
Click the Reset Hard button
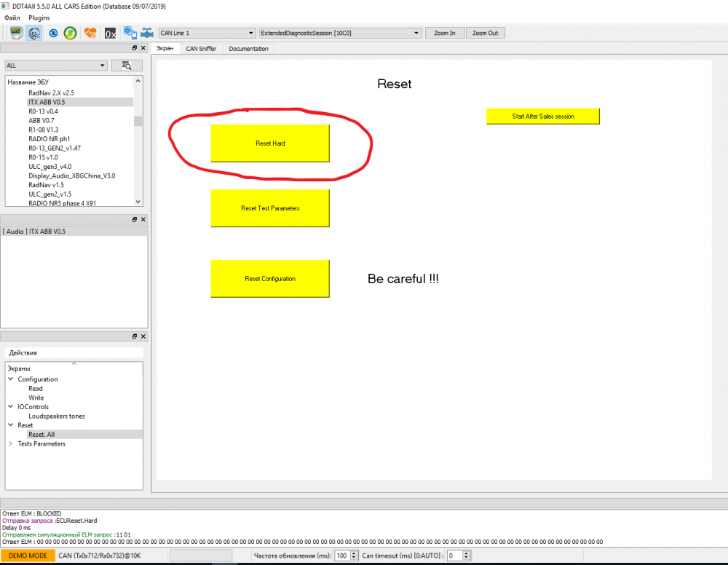point(270,143)
